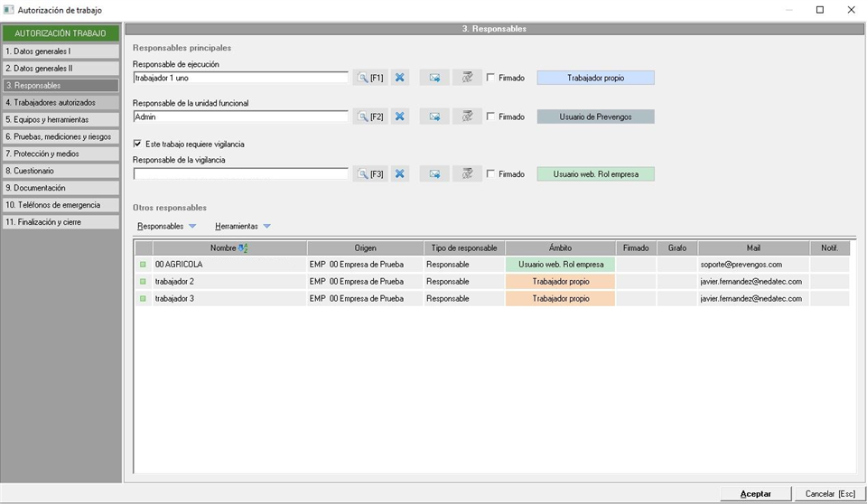
Task: Clear the unidad funcional responsable with X icon
Action: click(400, 117)
